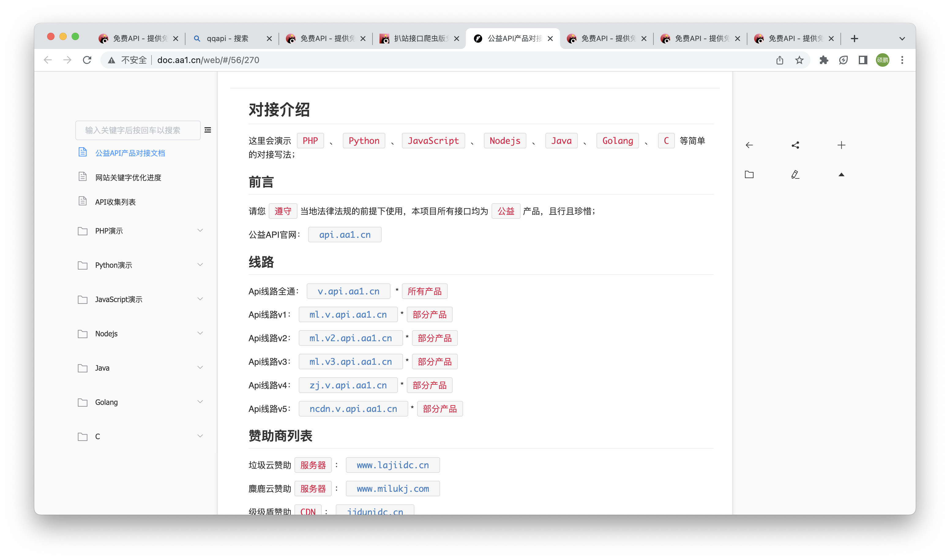950x560 pixels.
Task: Open the extensions puzzle icon
Action: pyautogui.click(x=824, y=60)
